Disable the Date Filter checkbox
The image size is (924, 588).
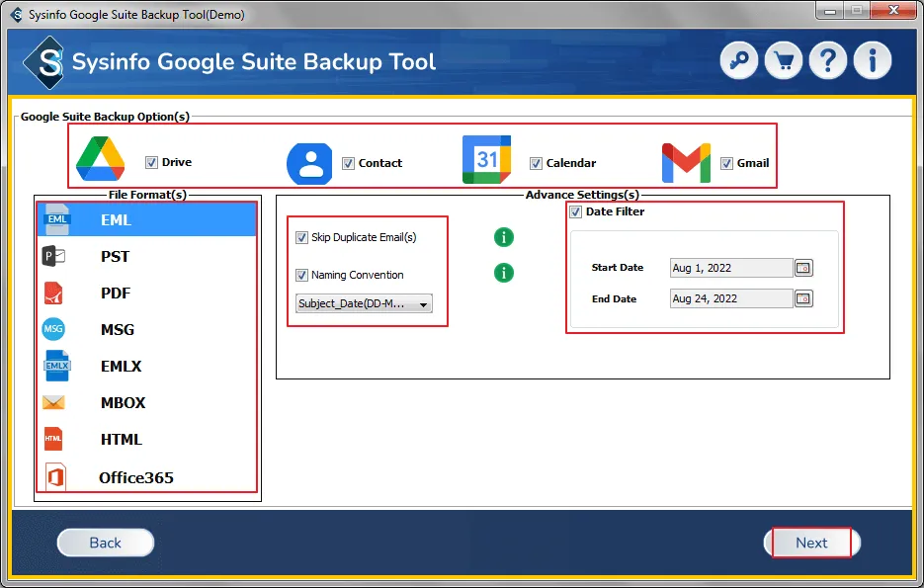[575, 211]
